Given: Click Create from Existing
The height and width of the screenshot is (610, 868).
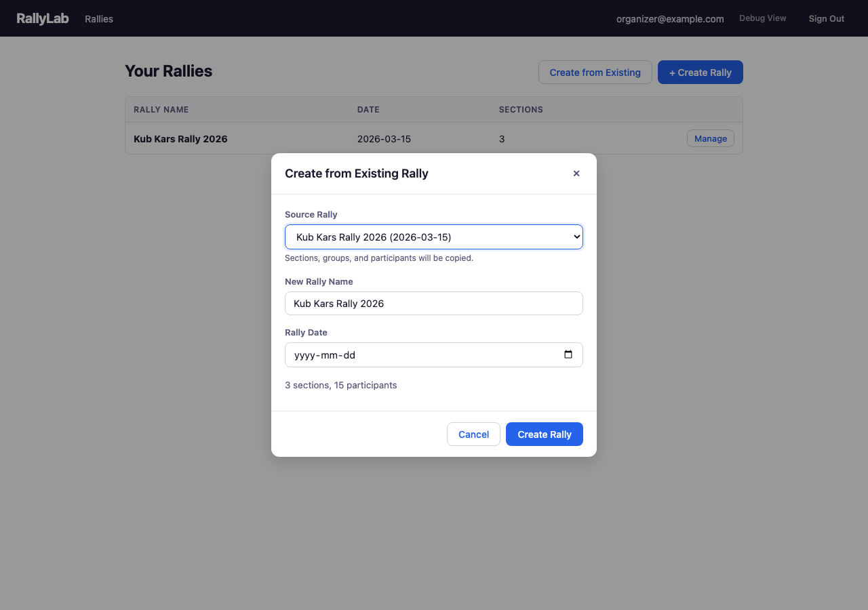Looking at the screenshot, I should (x=595, y=72).
